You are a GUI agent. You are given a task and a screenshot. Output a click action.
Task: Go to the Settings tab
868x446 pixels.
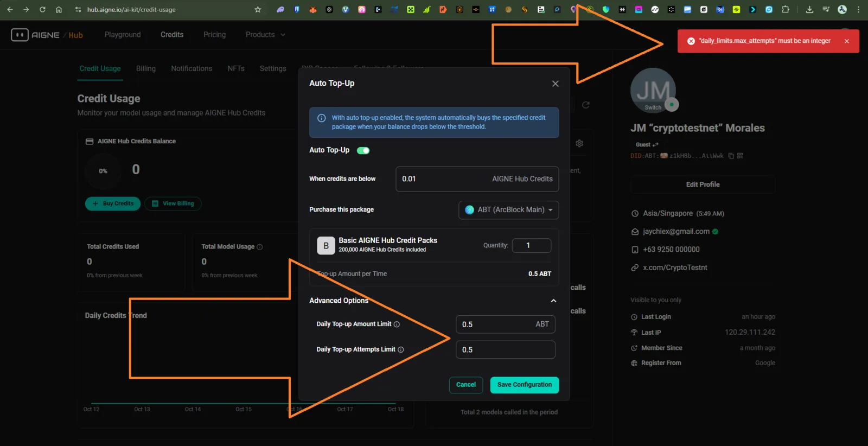point(273,69)
